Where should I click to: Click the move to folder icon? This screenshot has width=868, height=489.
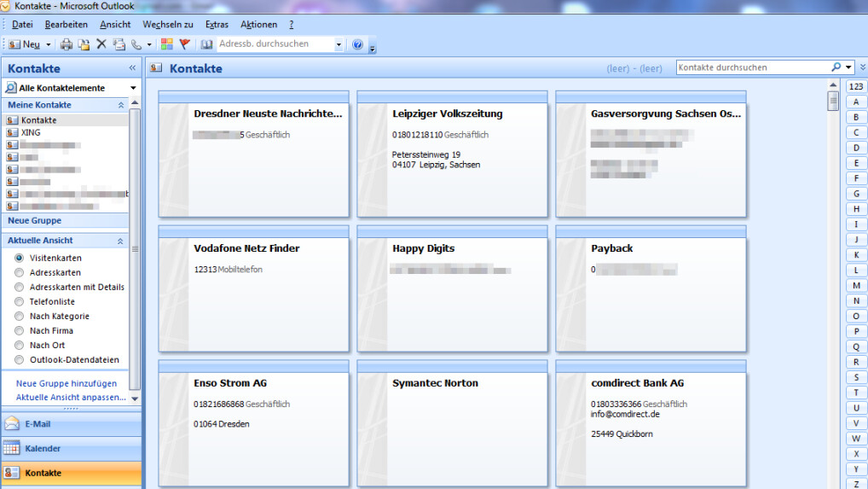coord(84,44)
